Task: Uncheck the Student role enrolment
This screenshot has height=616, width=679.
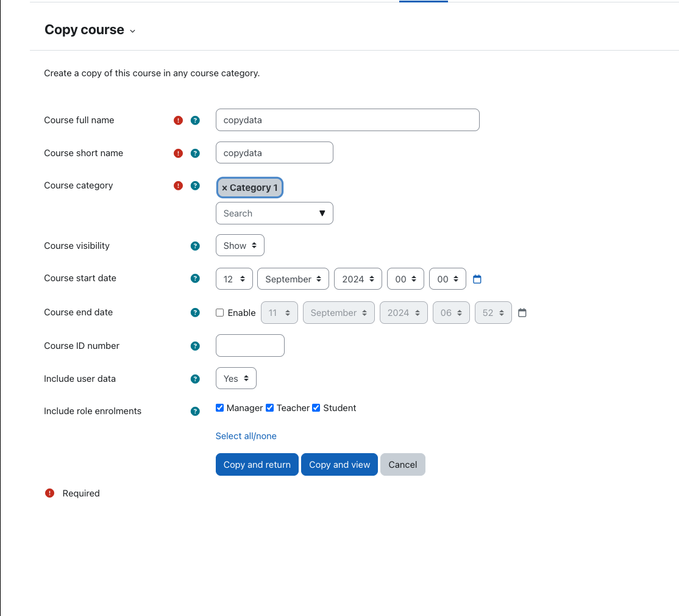Action: [316, 408]
